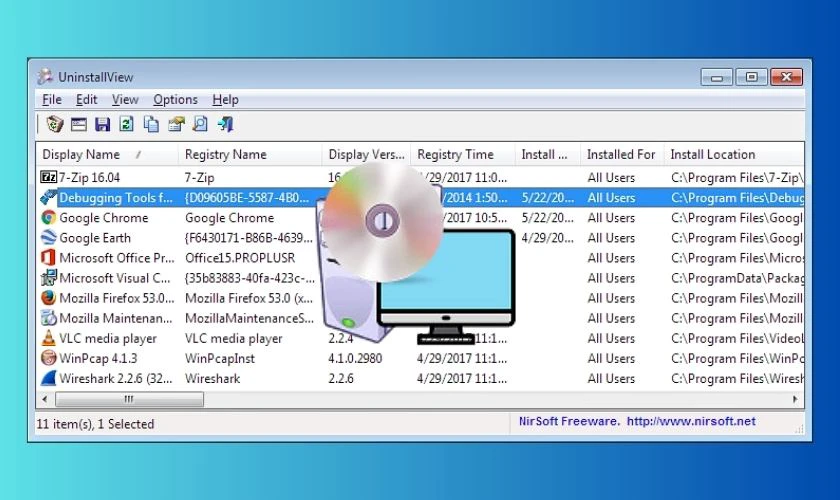Image resolution: width=840 pixels, height=500 pixels.
Task: Select the 'Mozilla Maintenan...' entry
Action: (116, 318)
